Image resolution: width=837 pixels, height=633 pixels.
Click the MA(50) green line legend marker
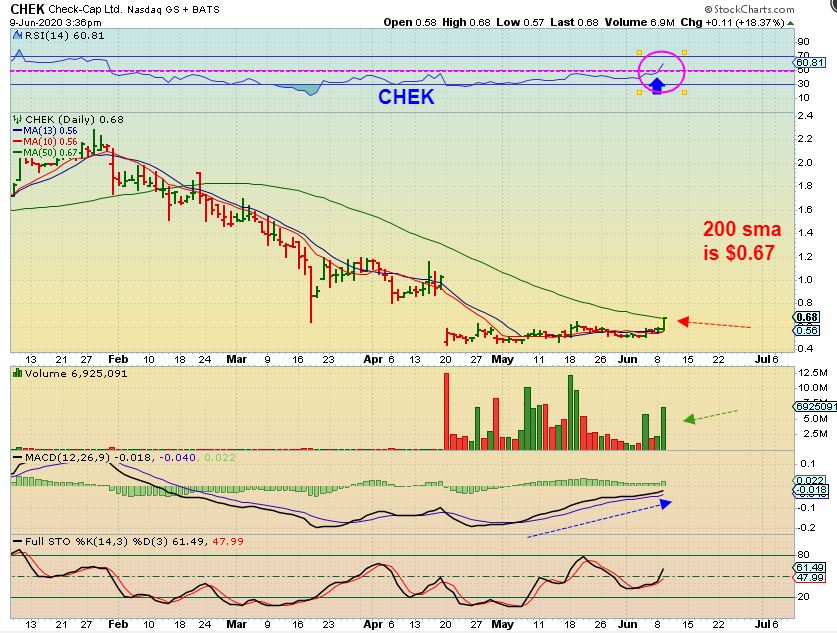tap(18, 153)
